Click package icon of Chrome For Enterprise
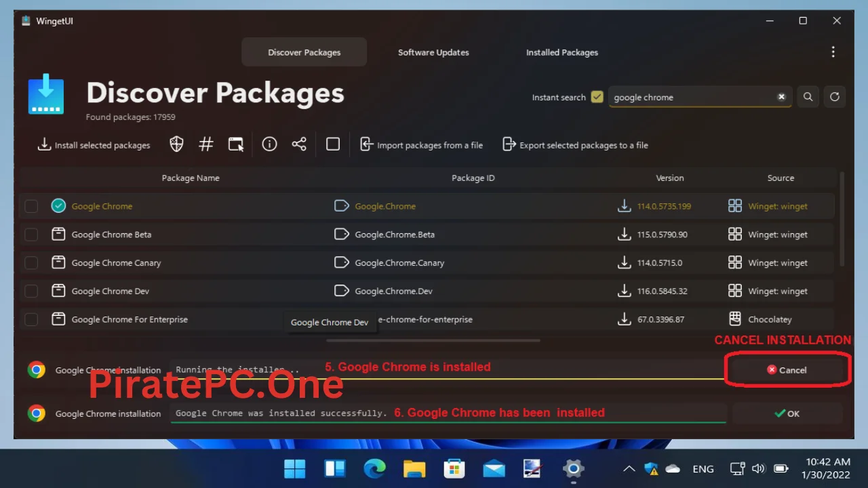This screenshot has height=488, width=868. tap(58, 319)
